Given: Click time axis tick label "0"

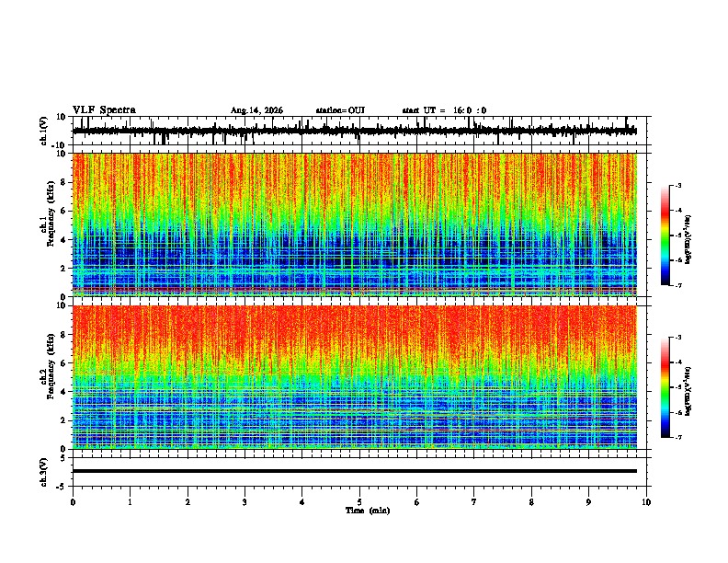Looking at the screenshot, I should (x=73, y=502).
